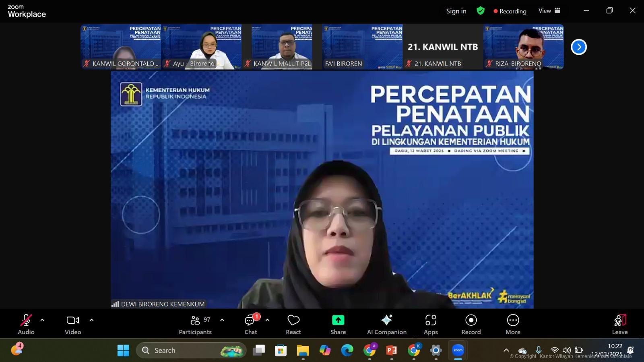Toggle the Participants list panel
Screen dimensions: 644x362
196,324
